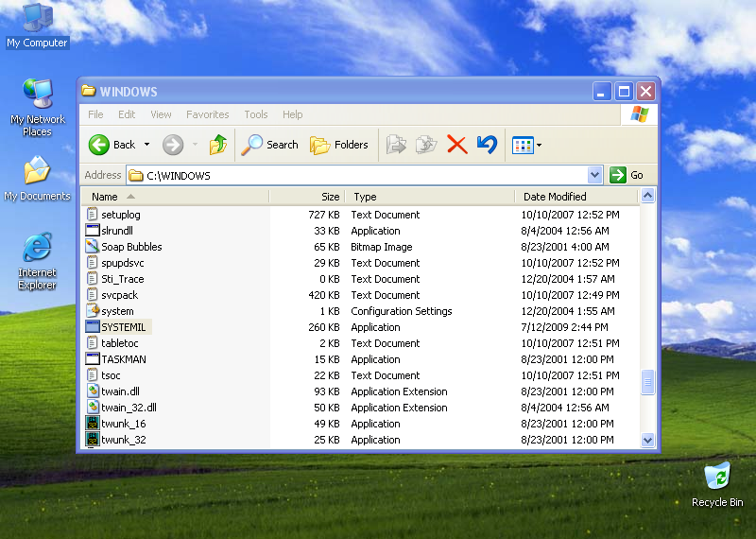
Task: Toggle the Folders pane button
Action: click(x=339, y=145)
